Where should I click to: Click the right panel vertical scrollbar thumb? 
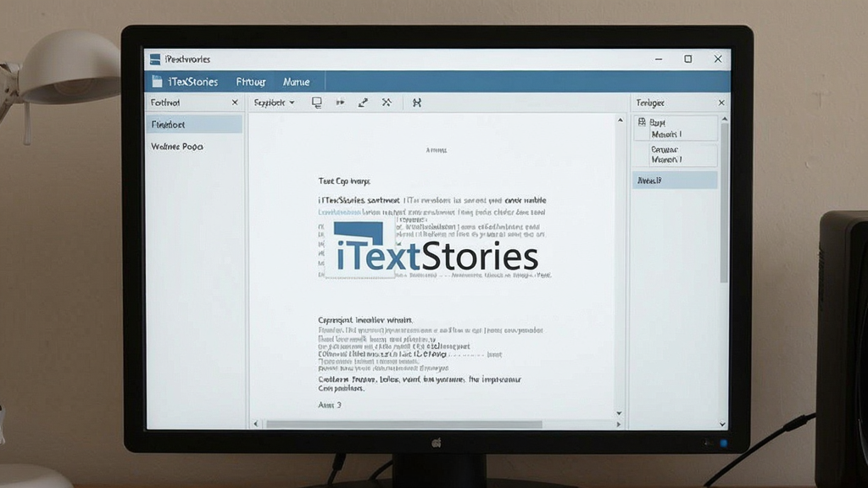(x=724, y=203)
